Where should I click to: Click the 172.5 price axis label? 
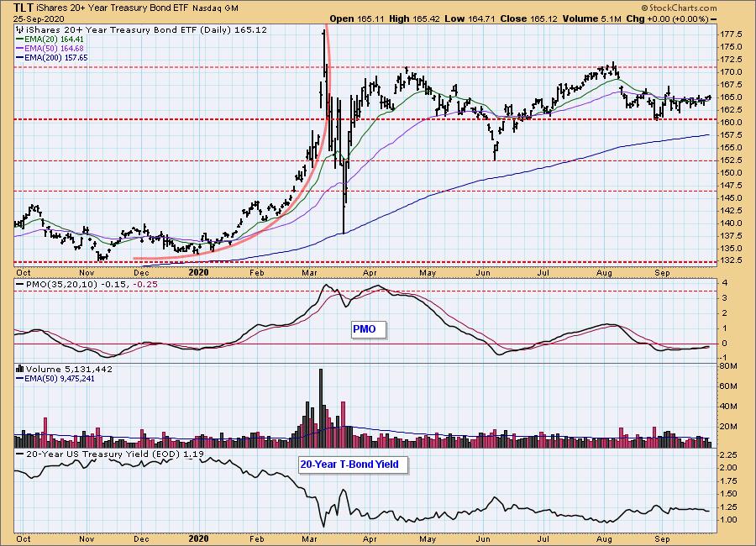[x=731, y=60]
